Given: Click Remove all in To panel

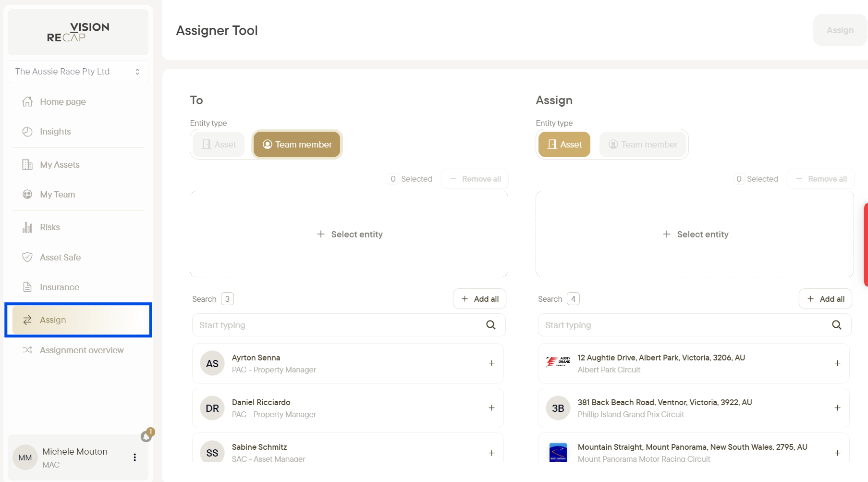Looking at the screenshot, I should [475, 179].
